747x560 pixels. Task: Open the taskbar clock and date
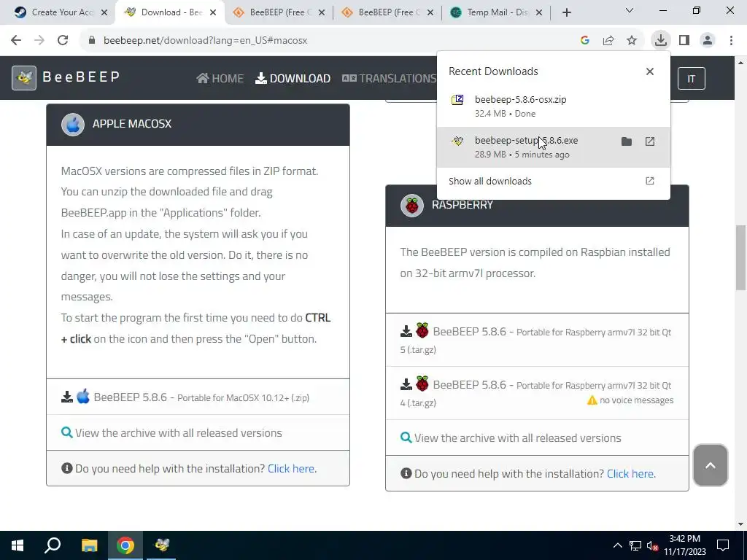(684, 545)
